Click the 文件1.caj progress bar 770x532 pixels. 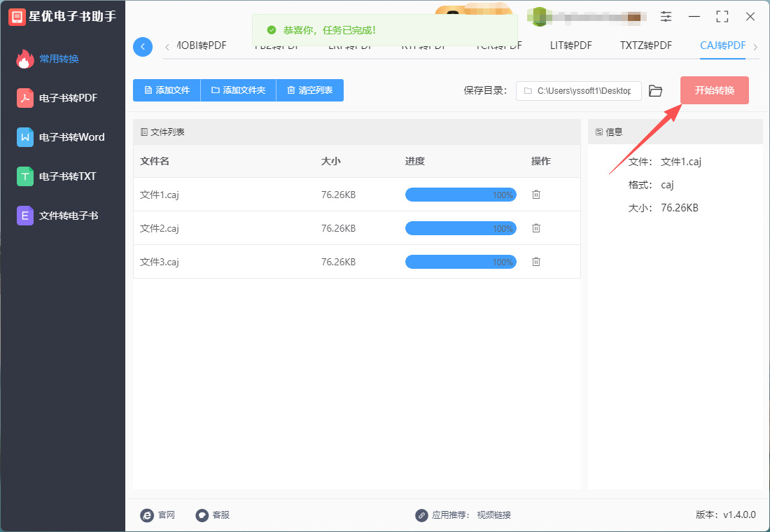(461, 195)
